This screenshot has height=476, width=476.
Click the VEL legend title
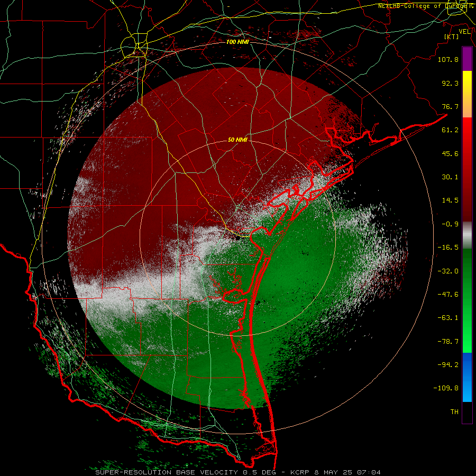click(x=465, y=32)
